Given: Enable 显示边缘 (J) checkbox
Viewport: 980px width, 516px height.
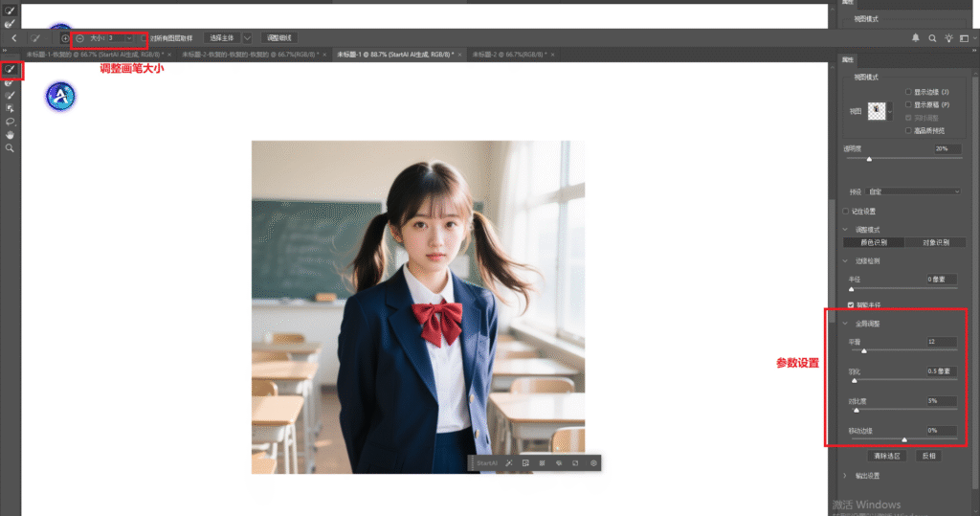Looking at the screenshot, I should pyautogui.click(x=908, y=91).
